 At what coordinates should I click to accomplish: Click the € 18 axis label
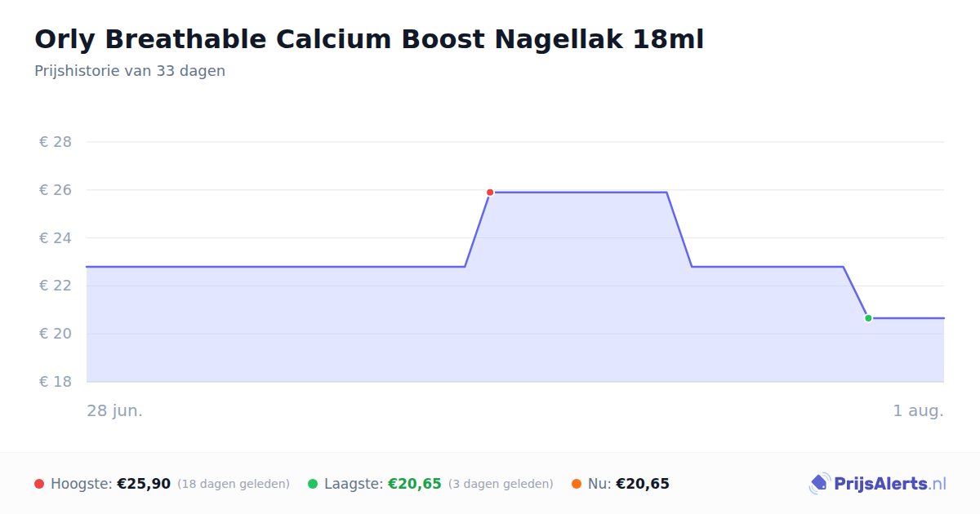click(56, 382)
